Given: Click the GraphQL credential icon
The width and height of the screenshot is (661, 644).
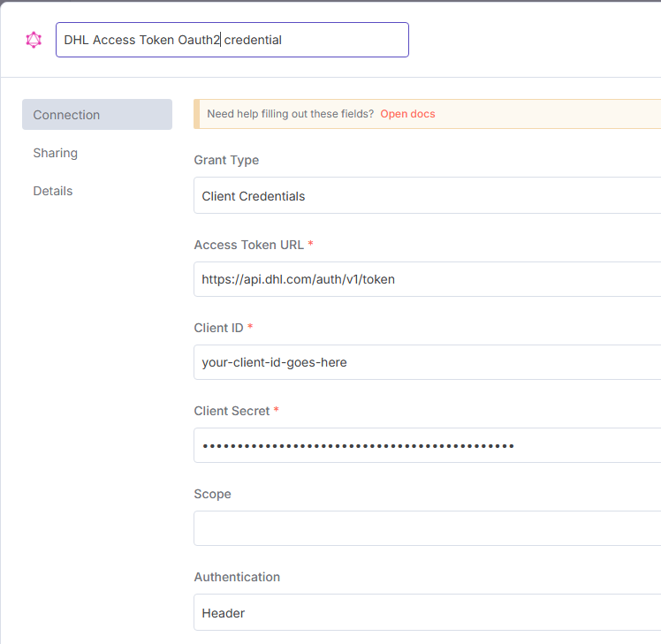Looking at the screenshot, I should [34, 40].
